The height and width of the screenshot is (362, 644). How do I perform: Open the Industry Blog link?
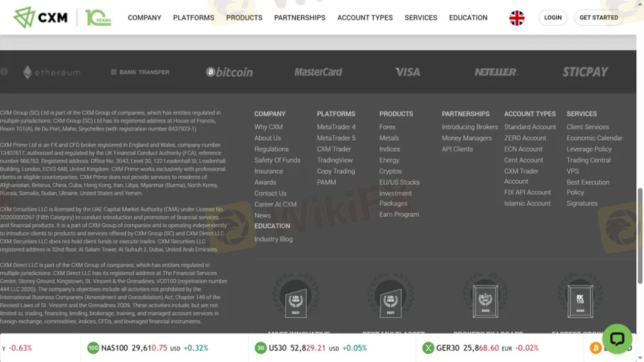pyautogui.click(x=273, y=239)
